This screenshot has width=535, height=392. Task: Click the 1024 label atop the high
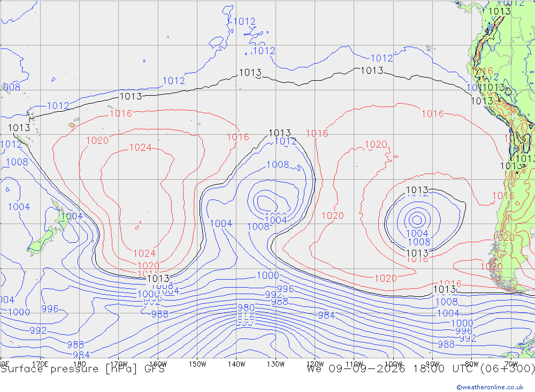(140, 148)
